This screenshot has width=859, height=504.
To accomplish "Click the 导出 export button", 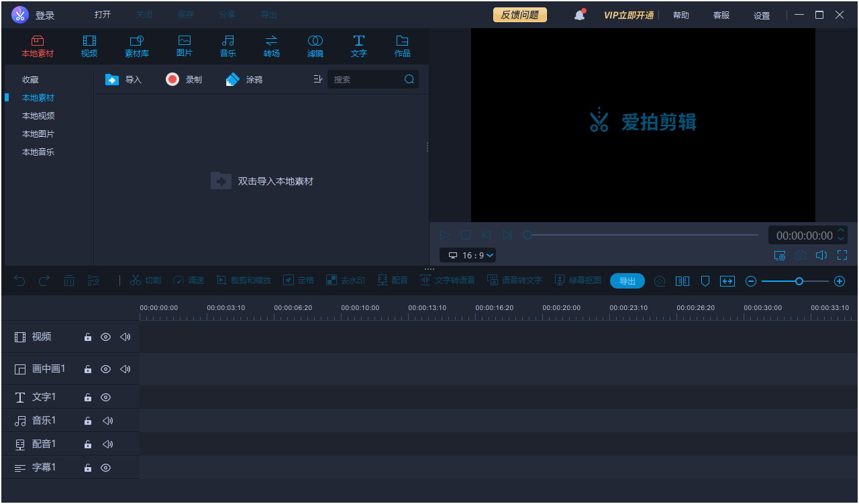I will [x=627, y=281].
